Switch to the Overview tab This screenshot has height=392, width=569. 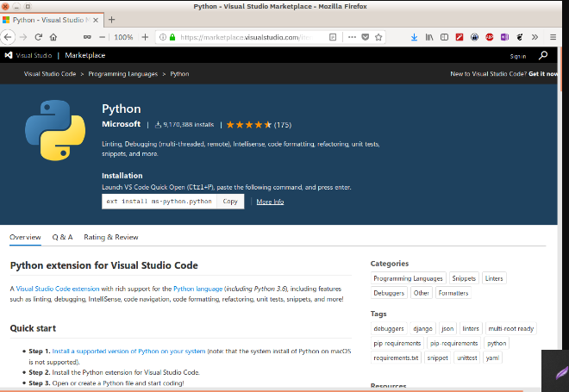point(25,237)
